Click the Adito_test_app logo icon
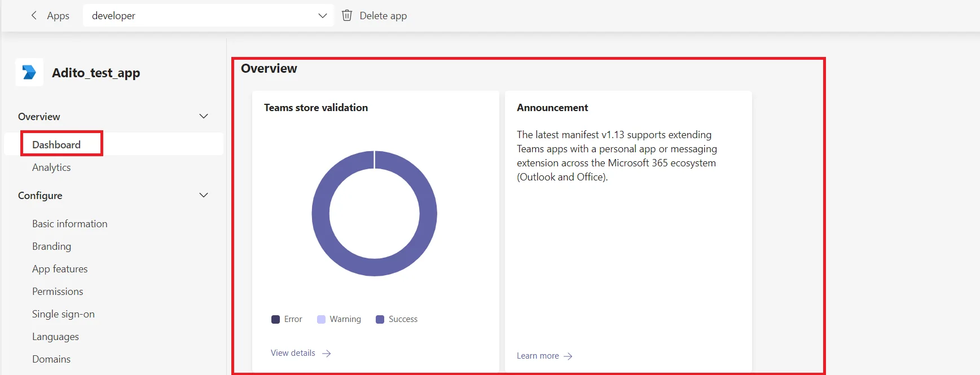 (29, 72)
